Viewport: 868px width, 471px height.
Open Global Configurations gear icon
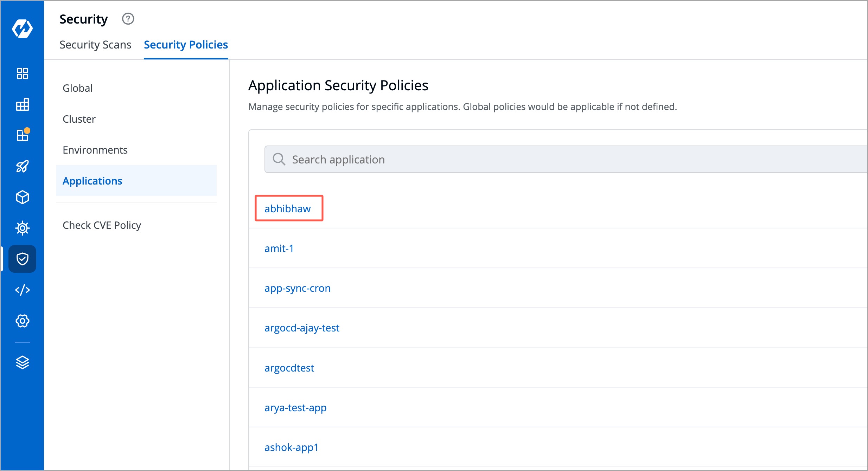pyautogui.click(x=22, y=321)
